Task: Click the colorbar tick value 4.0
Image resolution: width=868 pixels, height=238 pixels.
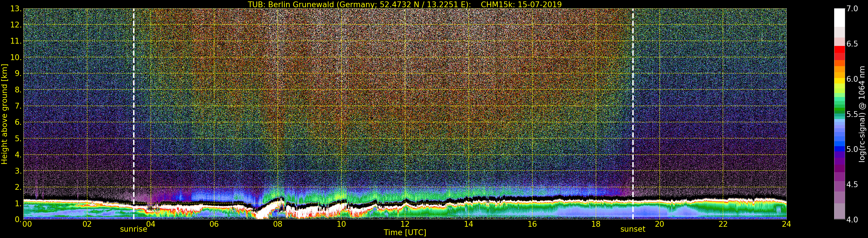Action: [x=852, y=220]
